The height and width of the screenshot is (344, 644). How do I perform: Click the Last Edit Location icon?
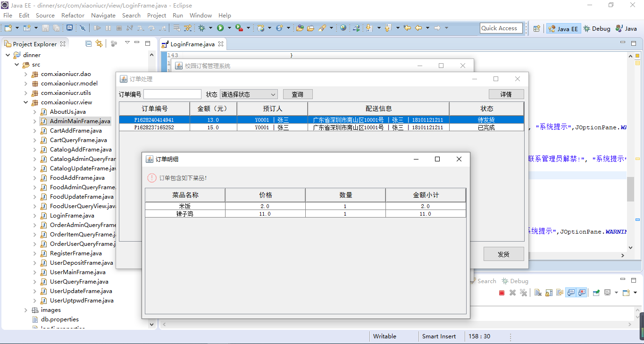[x=407, y=28]
